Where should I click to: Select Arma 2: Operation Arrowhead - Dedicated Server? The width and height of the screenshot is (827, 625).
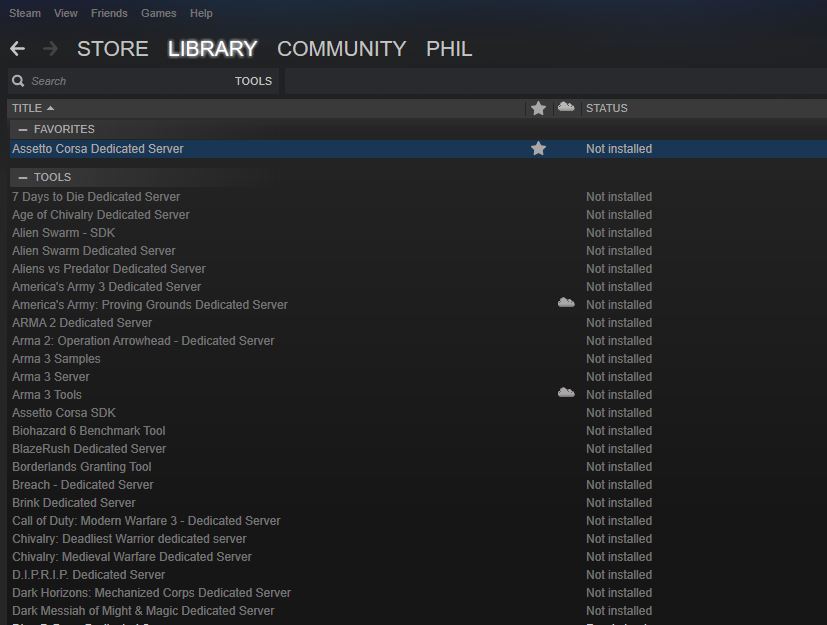(x=143, y=341)
